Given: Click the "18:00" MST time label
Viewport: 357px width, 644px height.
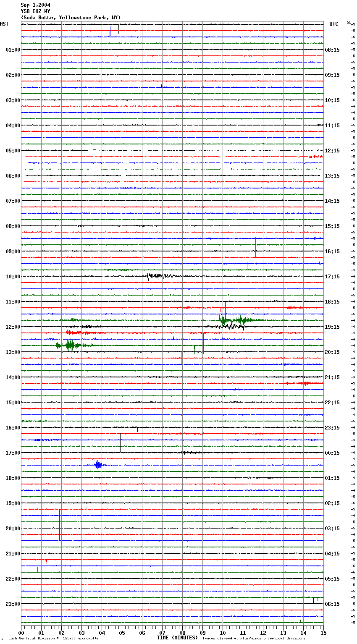Looking at the screenshot, I should [13, 478].
